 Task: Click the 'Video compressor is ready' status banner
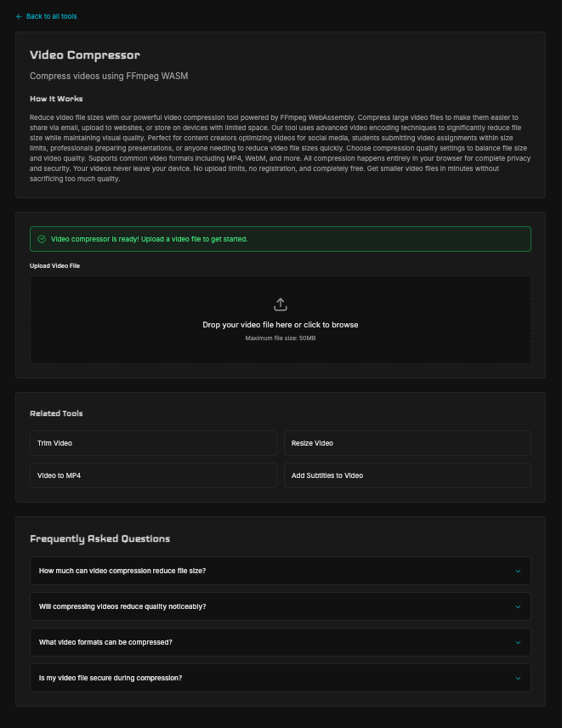pos(281,239)
